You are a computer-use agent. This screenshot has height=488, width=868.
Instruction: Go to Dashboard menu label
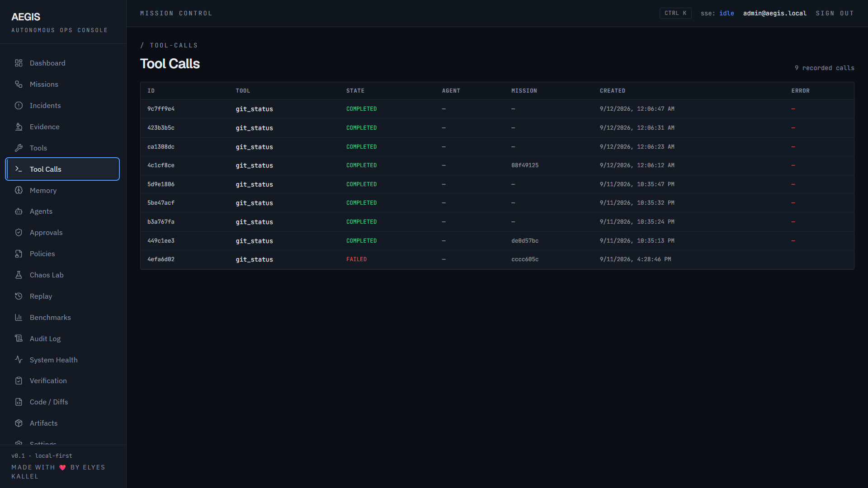tap(47, 63)
